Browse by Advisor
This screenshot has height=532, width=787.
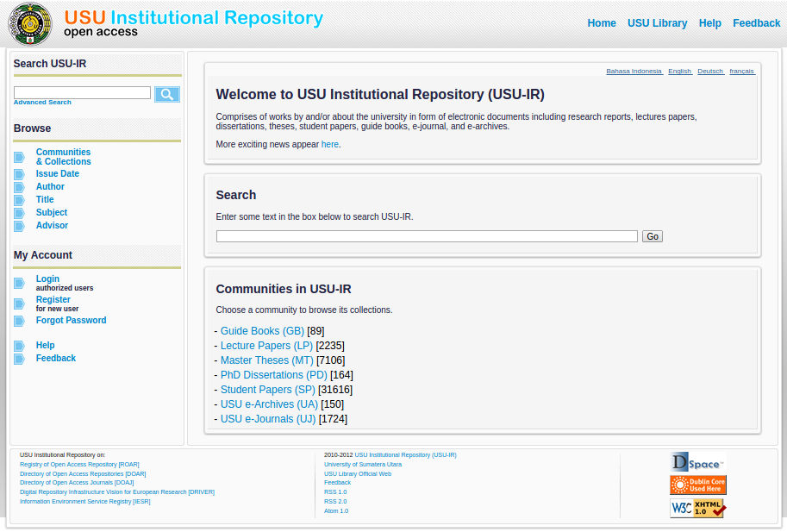point(52,226)
